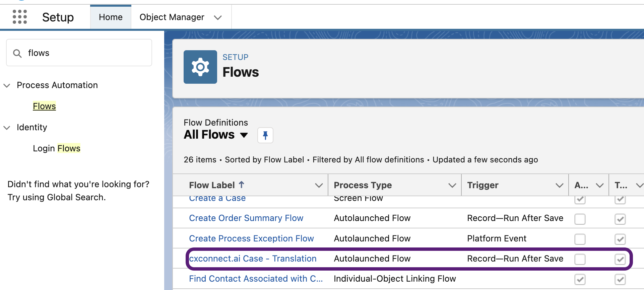The height and width of the screenshot is (290, 644).
Task: Open Flow Label column menu chevron
Action: (319, 185)
